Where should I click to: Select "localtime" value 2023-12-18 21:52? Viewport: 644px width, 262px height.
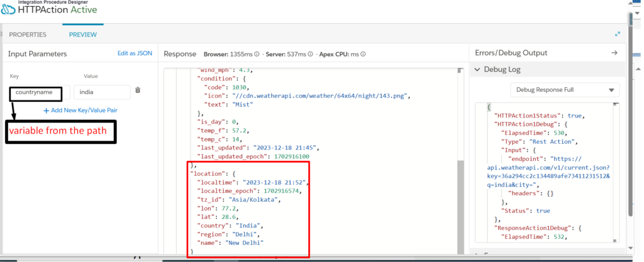[x=274, y=182]
